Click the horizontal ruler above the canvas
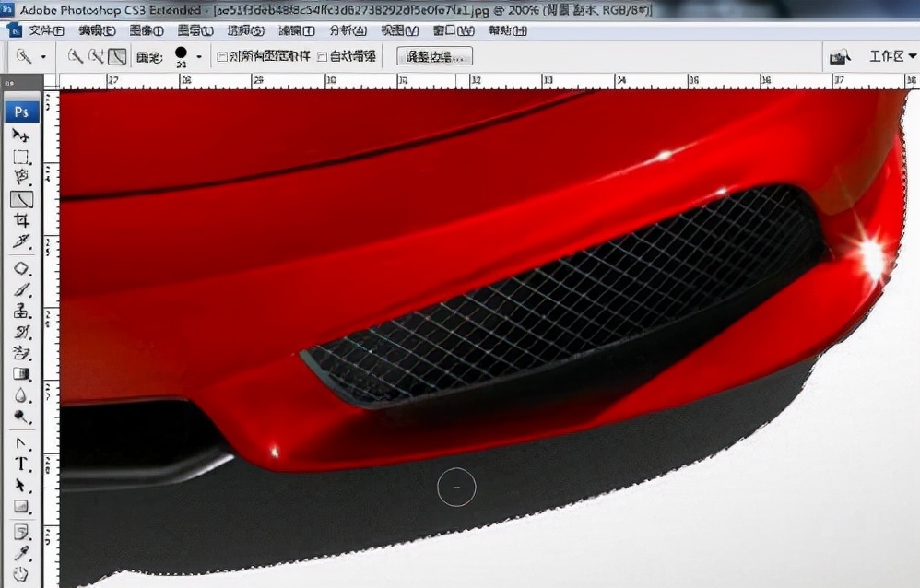Screen dimensions: 920x588 point(461,81)
